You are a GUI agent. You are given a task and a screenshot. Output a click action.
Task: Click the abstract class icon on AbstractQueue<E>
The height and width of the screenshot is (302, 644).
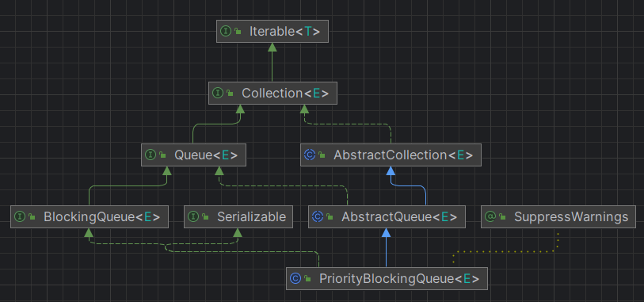pos(318,216)
